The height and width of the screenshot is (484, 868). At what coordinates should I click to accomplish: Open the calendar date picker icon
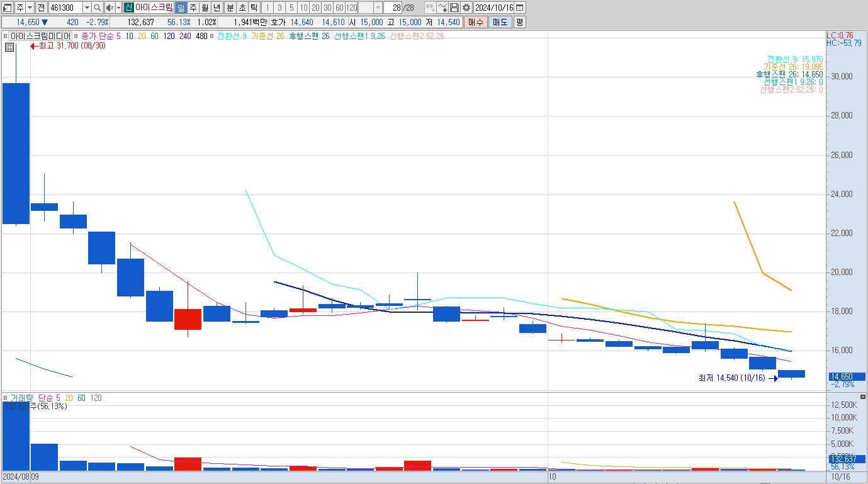520,8
